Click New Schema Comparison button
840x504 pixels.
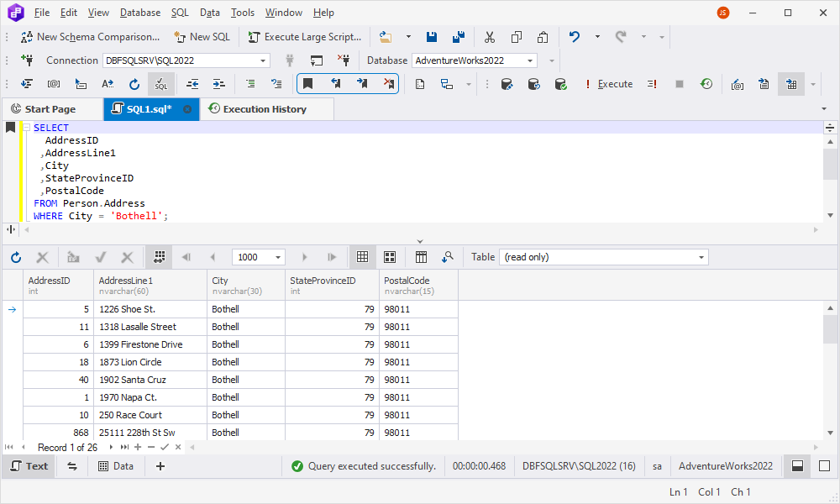pyautogui.click(x=90, y=37)
